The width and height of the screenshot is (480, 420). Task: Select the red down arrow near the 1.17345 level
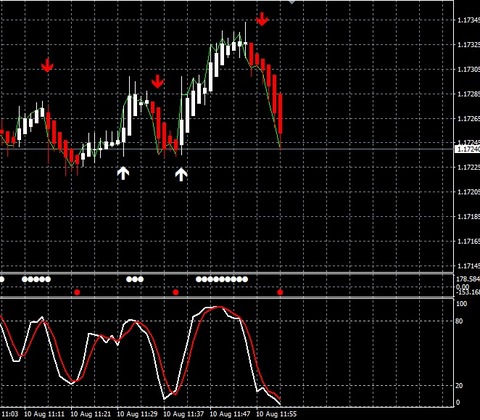click(262, 19)
